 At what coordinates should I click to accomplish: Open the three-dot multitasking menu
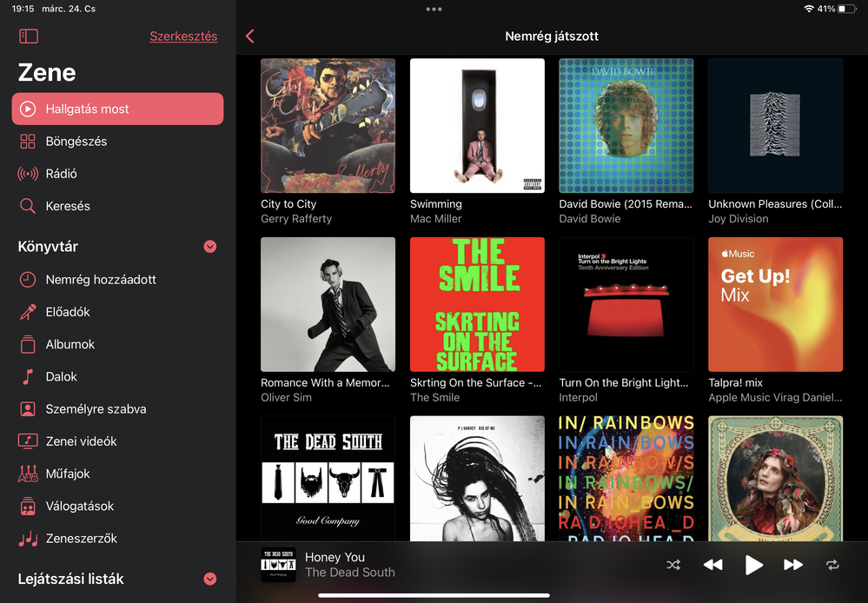[434, 9]
